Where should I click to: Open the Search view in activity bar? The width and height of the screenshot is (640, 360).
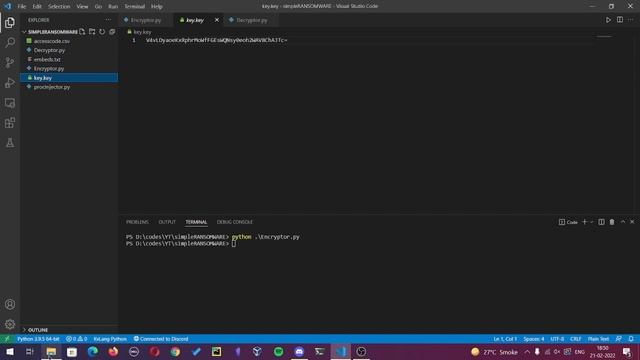(10, 42)
